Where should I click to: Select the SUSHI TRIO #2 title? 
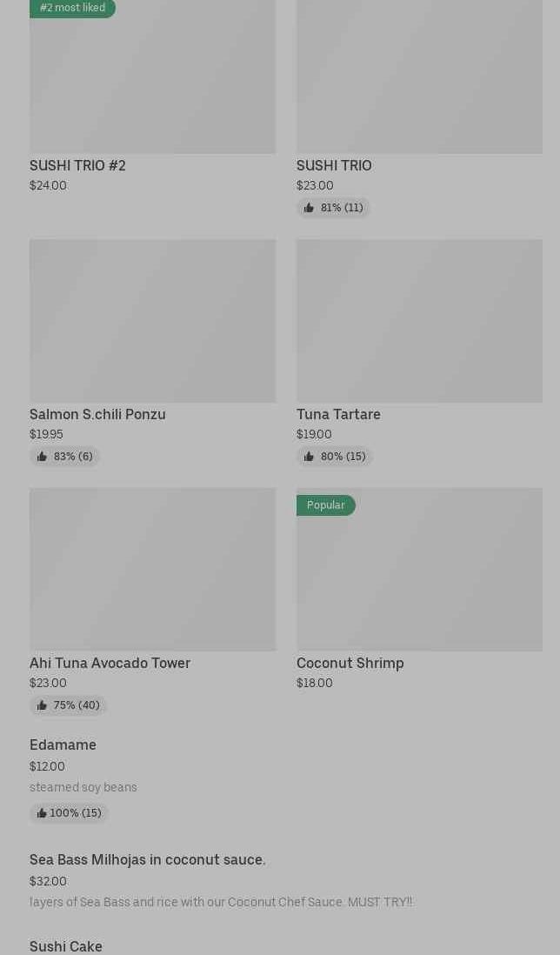coord(77,165)
